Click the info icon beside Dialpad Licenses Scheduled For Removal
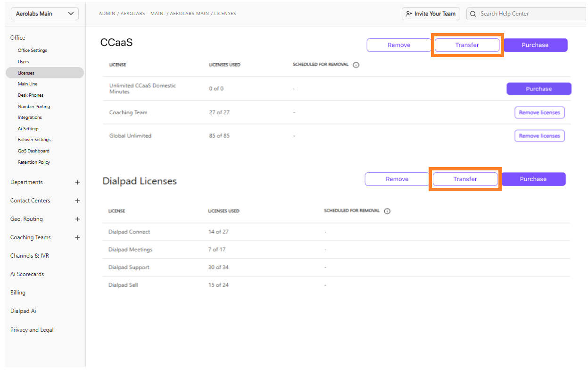588x370 pixels. pos(387,211)
